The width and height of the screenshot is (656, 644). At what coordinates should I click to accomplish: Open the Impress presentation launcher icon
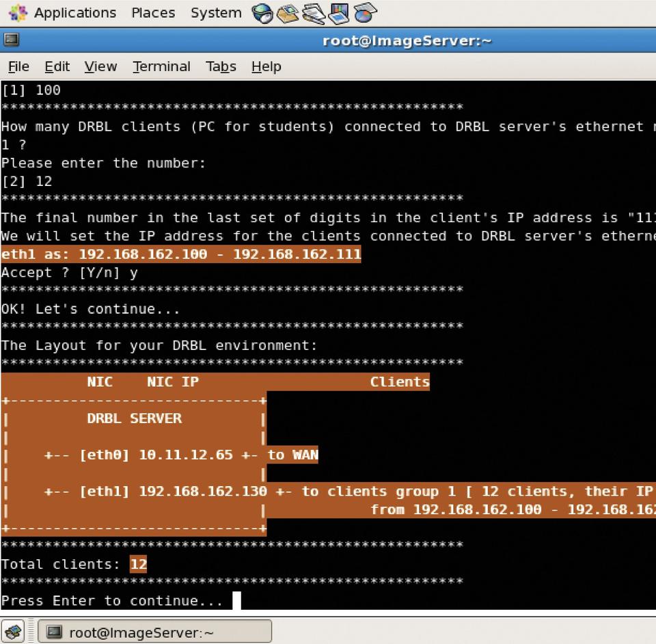[x=339, y=13]
